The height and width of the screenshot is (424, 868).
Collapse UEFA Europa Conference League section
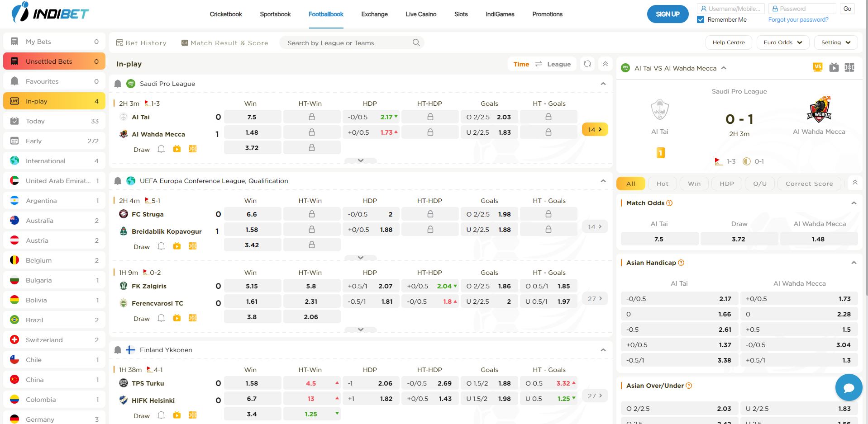click(603, 181)
